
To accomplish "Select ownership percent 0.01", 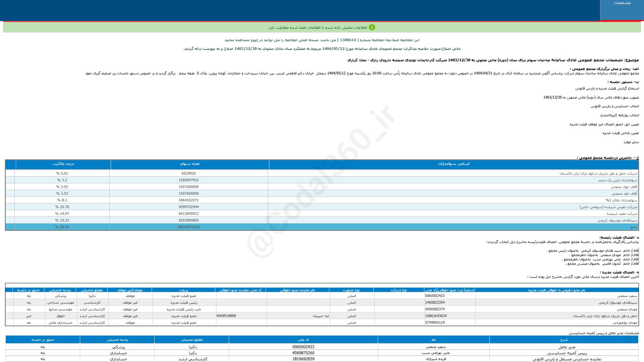I will [x=62, y=174].
